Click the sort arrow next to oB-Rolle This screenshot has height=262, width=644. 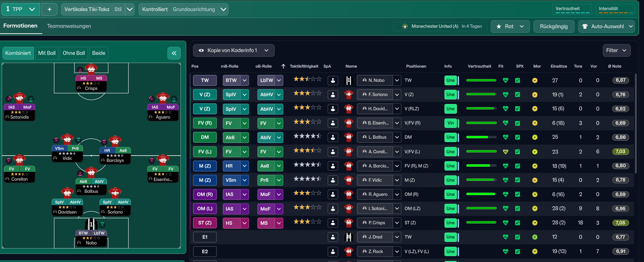tap(283, 66)
